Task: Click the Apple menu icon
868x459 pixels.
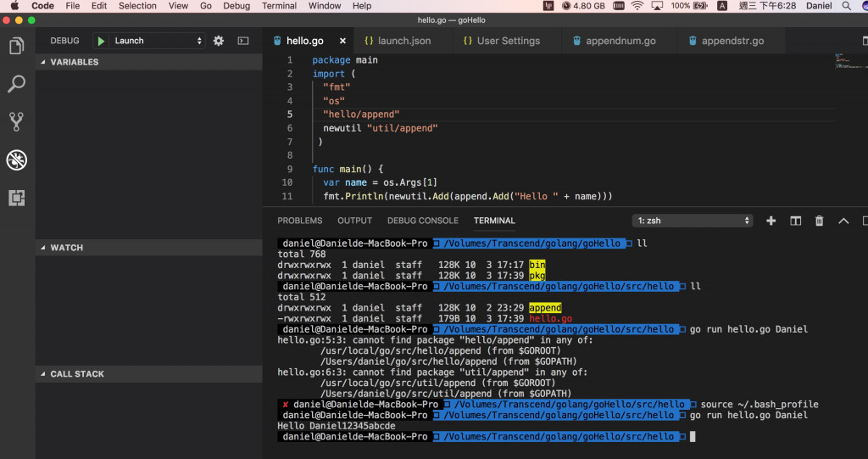Action: click(15, 6)
